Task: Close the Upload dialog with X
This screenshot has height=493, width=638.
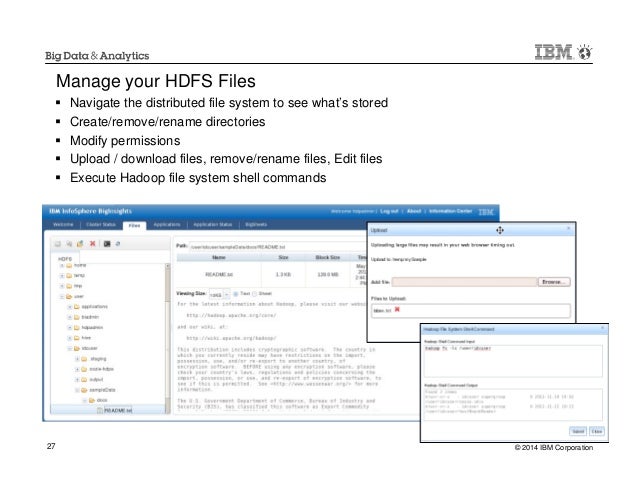Action: 568,229
